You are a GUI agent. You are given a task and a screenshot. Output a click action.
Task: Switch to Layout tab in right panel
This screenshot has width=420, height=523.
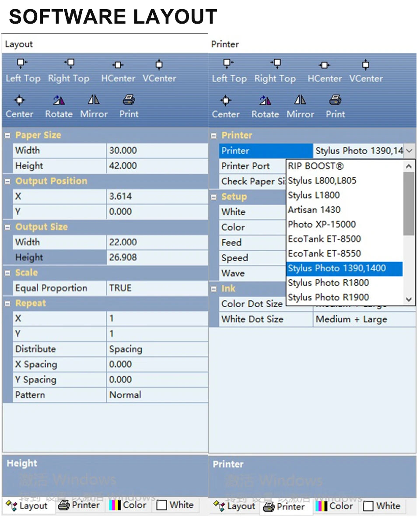coord(234,506)
